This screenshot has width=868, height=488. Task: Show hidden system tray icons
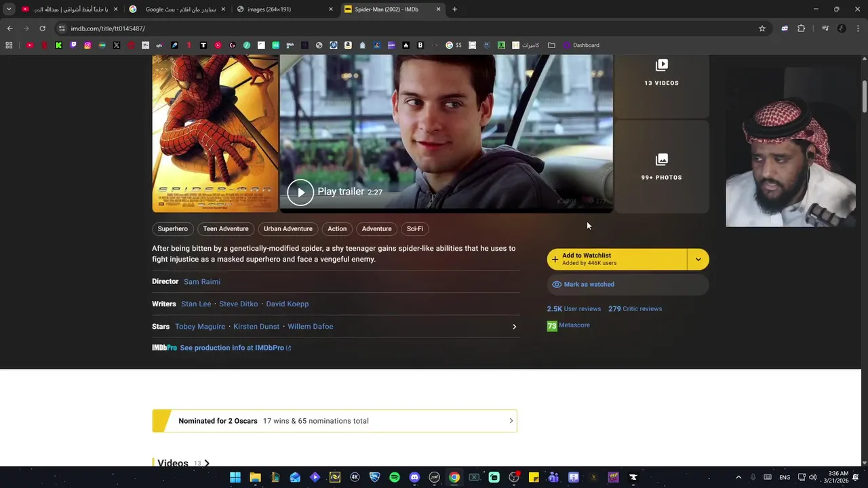738,477
